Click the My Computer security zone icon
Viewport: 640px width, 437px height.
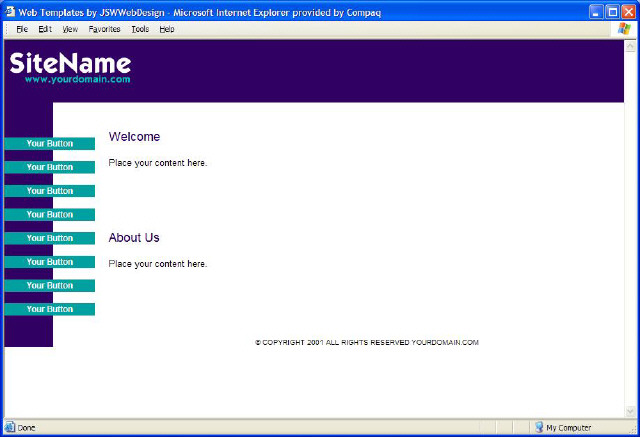(538, 428)
